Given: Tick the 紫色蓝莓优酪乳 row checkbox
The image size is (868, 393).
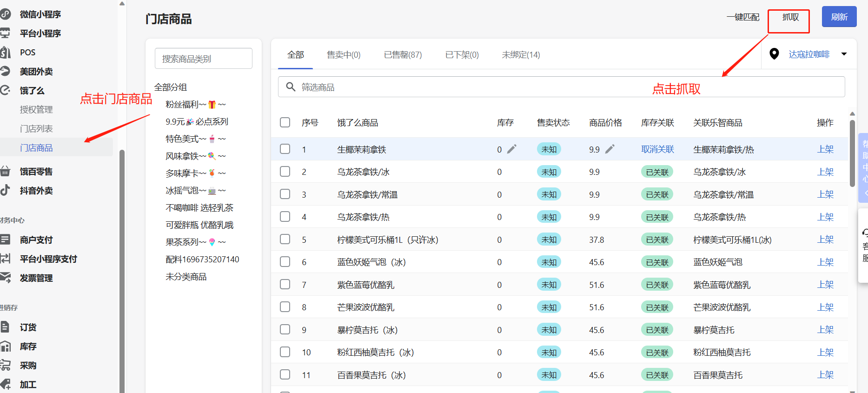Looking at the screenshot, I should [285, 284].
